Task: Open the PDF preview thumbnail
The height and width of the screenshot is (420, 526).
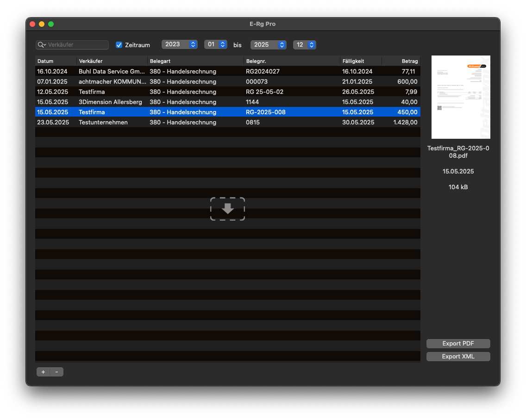Action: 461,97
